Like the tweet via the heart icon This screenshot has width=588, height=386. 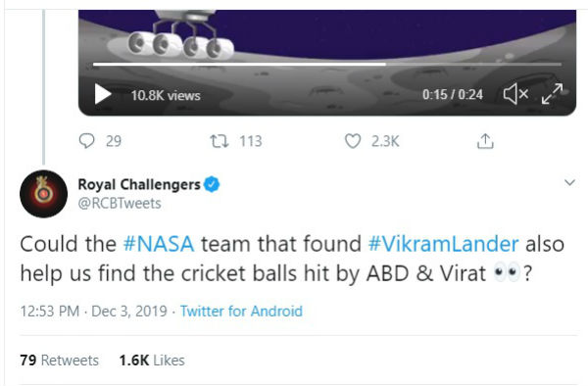coord(353,141)
